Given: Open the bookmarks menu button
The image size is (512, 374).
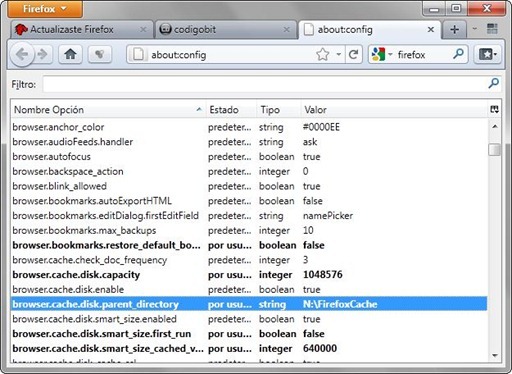Looking at the screenshot, I should coord(487,54).
